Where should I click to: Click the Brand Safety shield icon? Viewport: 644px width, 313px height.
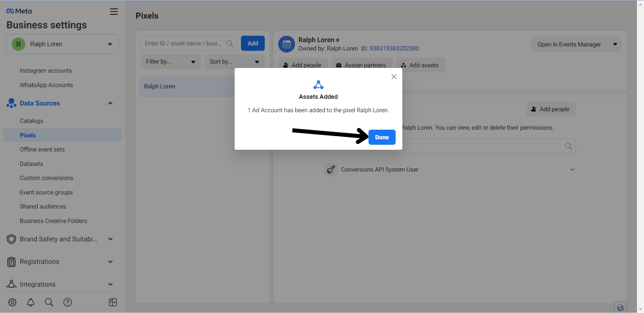coord(11,239)
